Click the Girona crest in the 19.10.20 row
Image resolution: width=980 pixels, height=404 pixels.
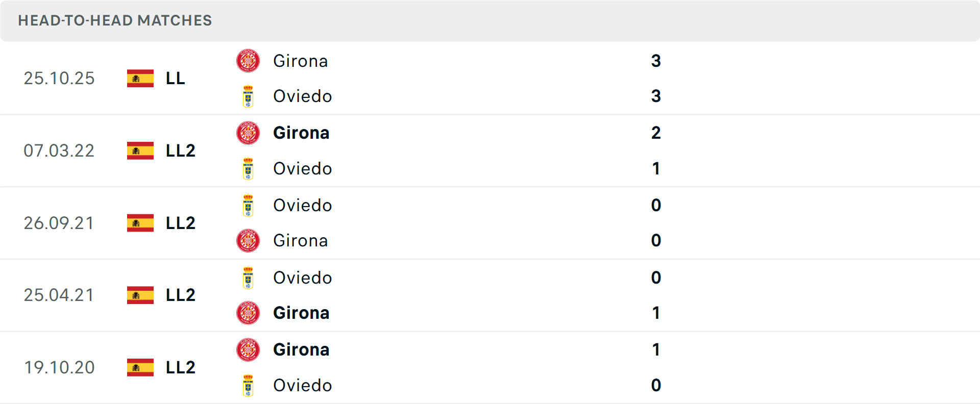(x=248, y=350)
